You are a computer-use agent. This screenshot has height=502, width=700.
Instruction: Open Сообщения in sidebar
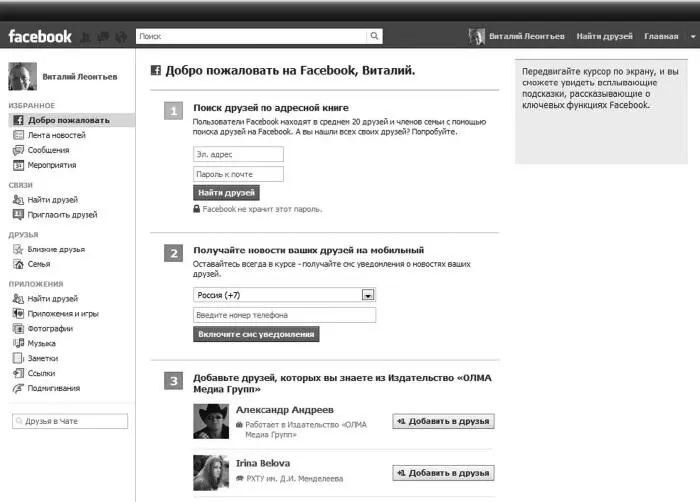click(x=48, y=150)
